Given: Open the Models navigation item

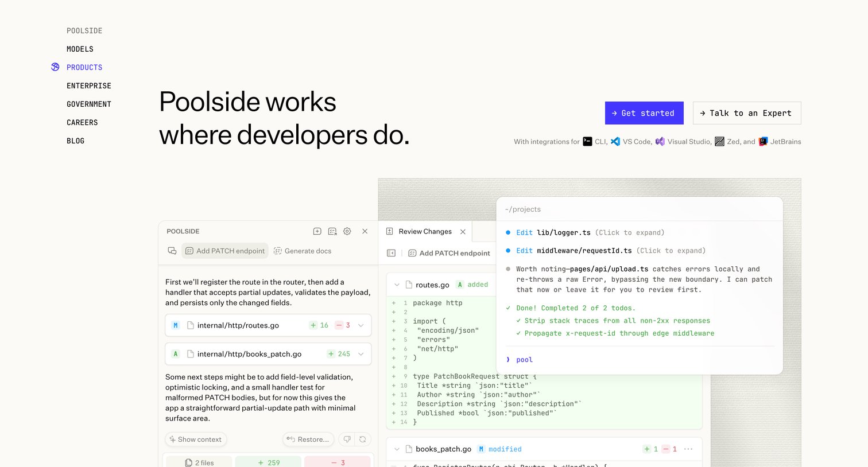Looking at the screenshot, I should point(80,49).
